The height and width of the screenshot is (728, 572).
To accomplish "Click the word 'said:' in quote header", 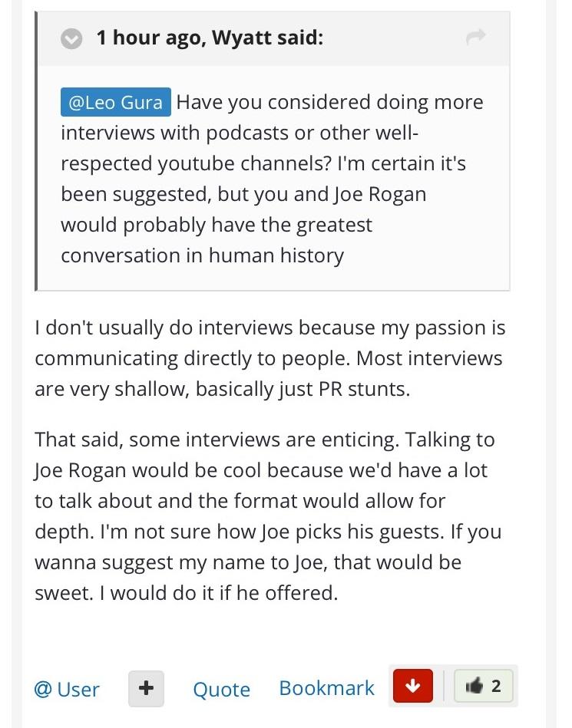I will tap(298, 37).
